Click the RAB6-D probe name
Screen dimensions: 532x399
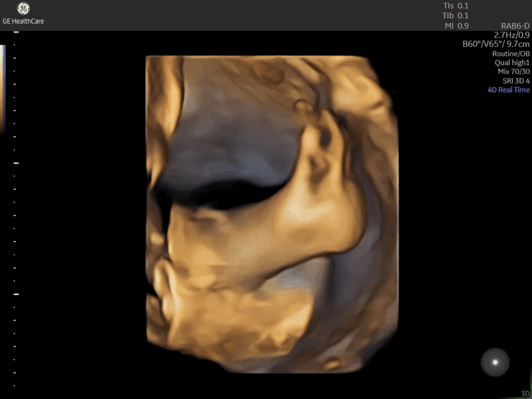(515, 26)
